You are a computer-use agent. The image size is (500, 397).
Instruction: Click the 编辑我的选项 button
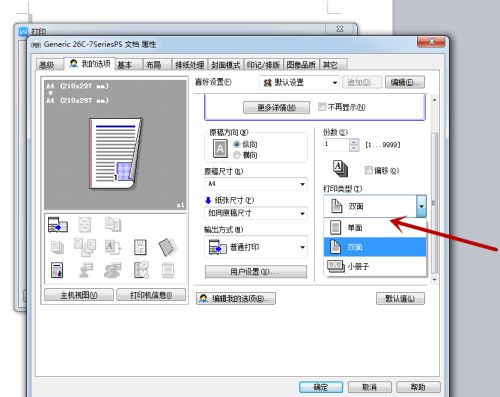(x=236, y=299)
